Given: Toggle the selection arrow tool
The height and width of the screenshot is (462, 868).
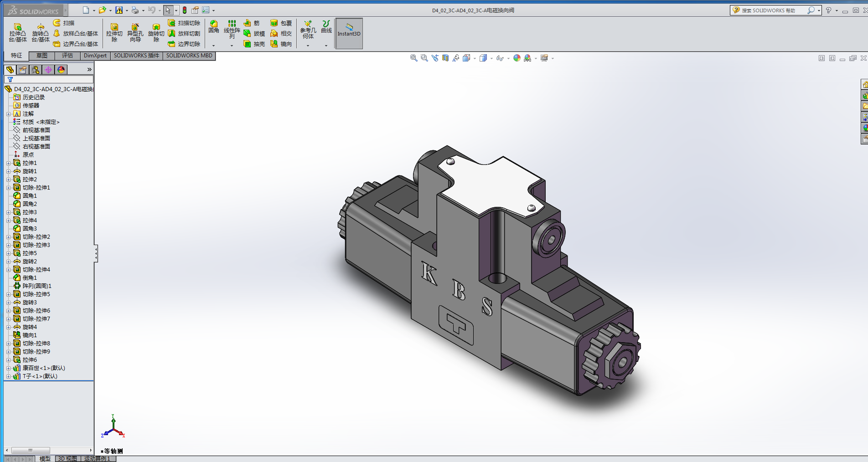Looking at the screenshot, I should coord(168,10).
